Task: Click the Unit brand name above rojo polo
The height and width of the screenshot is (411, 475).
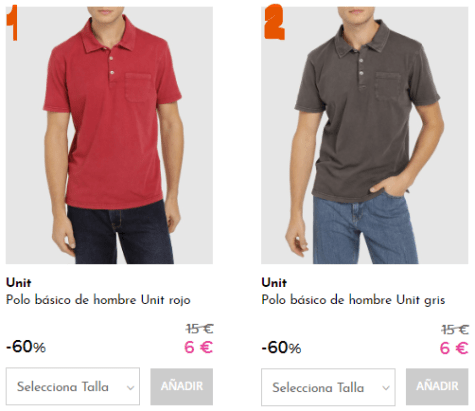Action: pos(19,283)
